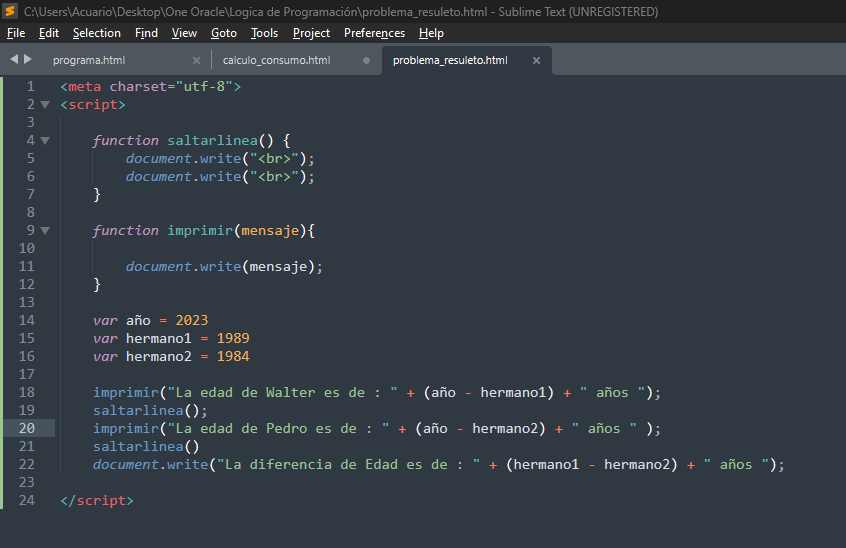Viewport: 846px width, 548px height.
Task: Click the closing script tag
Action: [x=97, y=501]
